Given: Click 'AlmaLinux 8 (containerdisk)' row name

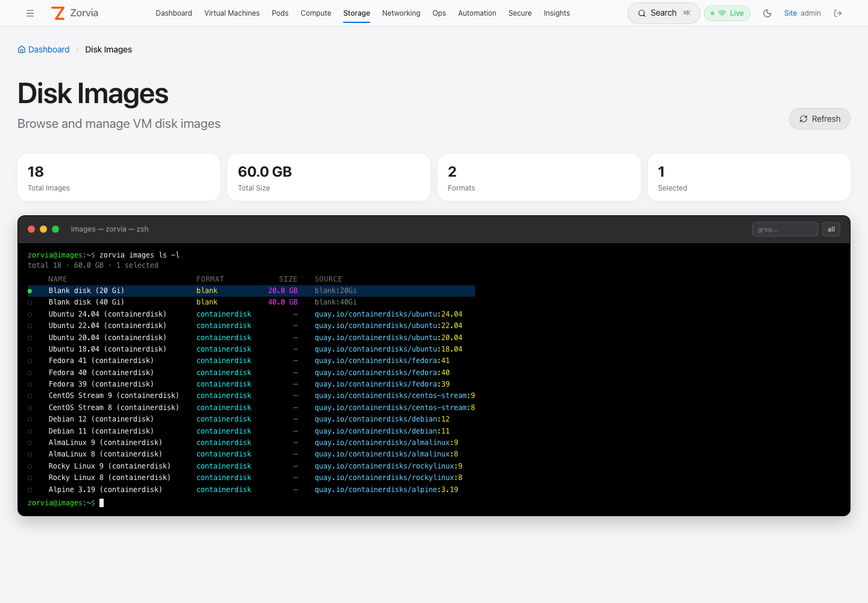Looking at the screenshot, I should click(x=105, y=454).
